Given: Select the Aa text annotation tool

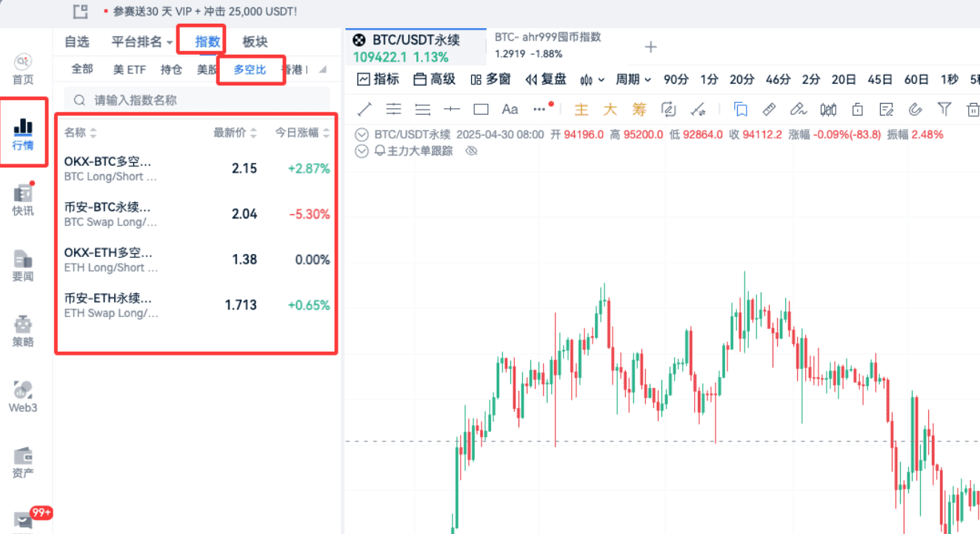Looking at the screenshot, I should tap(510, 110).
